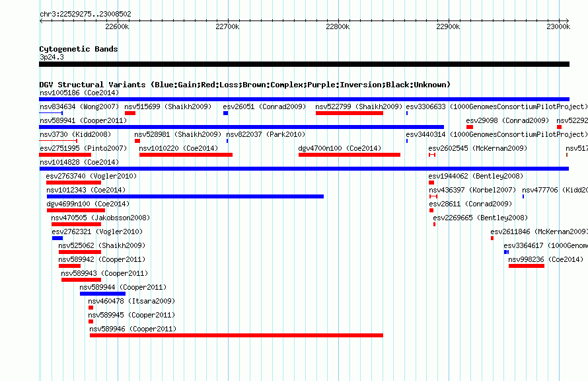Click esv28611 (Conrad2009) label
The width and height of the screenshot is (588, 381).
[470, 204]
